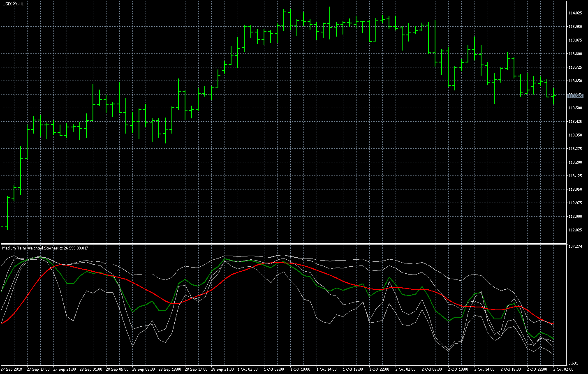Click the 114.025 price axis label

click(x=575, y=13)
